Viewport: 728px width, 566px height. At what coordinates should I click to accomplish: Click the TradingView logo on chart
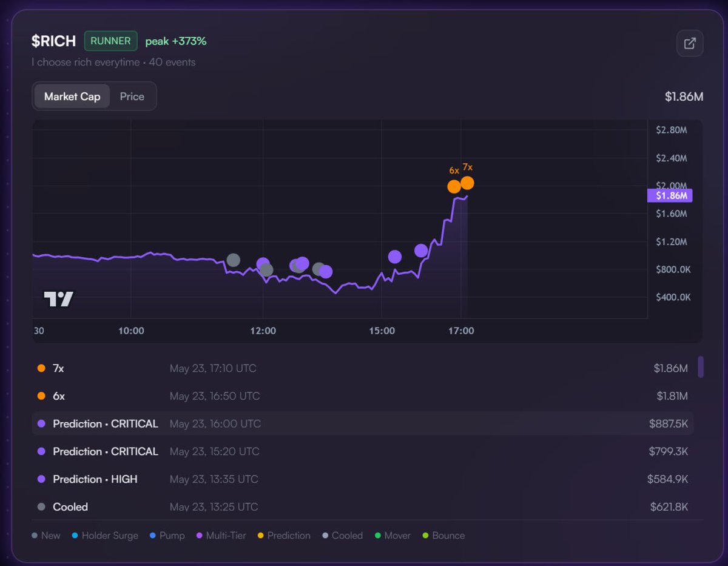pos(58,299)
